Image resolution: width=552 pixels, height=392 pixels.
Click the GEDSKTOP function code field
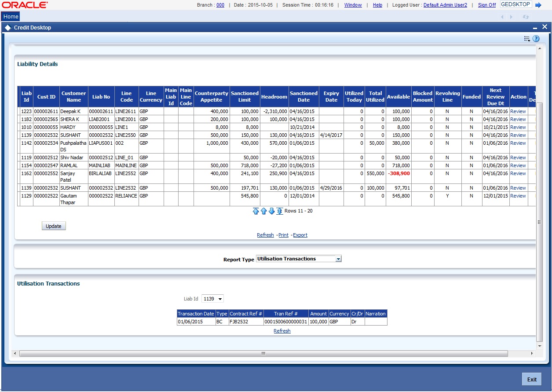(x=516, y=4)
